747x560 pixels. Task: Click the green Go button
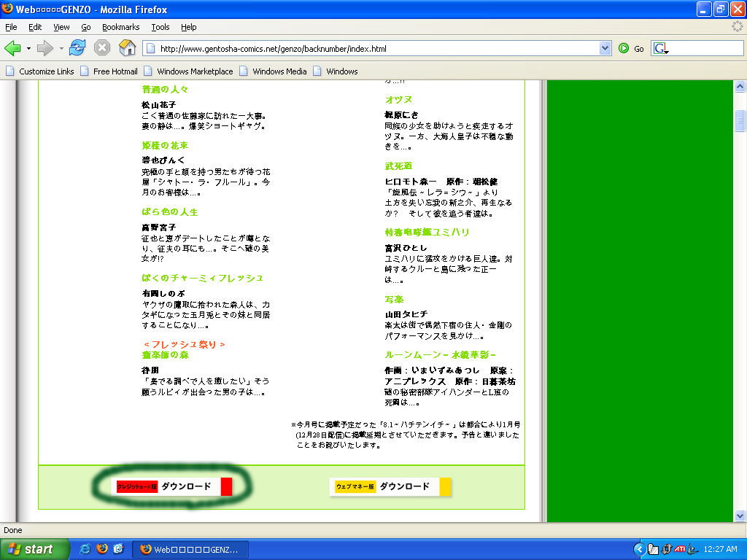coord(630,49)
